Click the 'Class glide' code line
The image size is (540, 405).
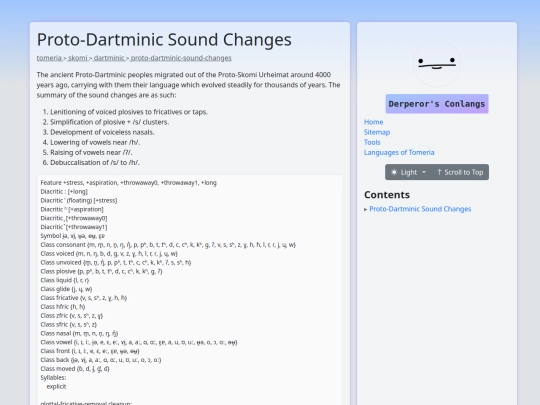(66, 289)
